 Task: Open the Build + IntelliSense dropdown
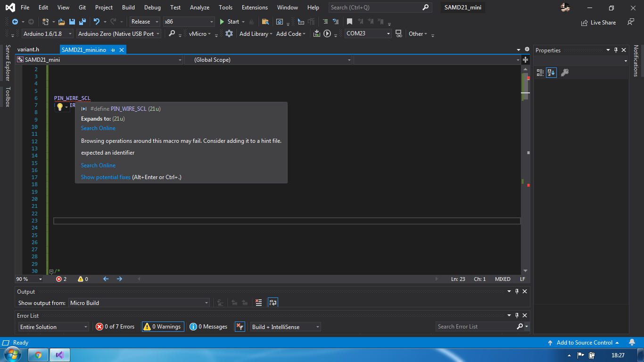pos(286,327)
